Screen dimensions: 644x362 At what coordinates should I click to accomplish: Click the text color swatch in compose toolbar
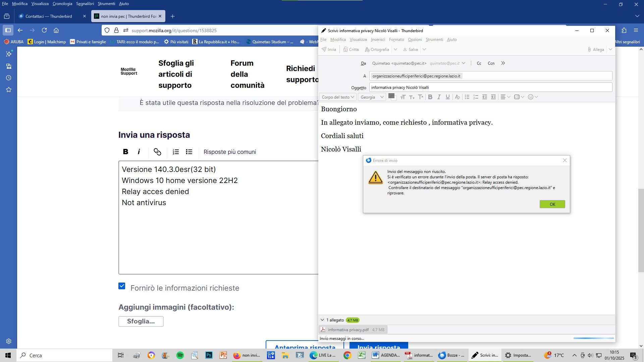[391, 96]
